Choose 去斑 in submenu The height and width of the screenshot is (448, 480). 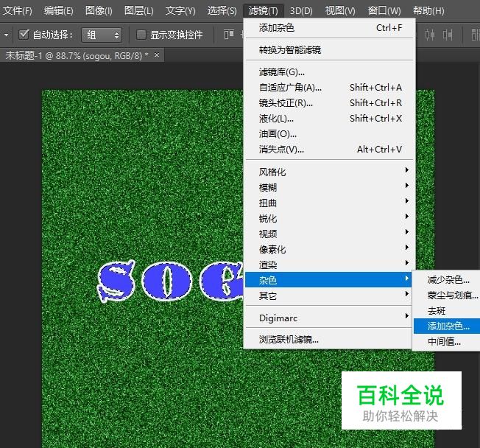[x=447, y=311]
